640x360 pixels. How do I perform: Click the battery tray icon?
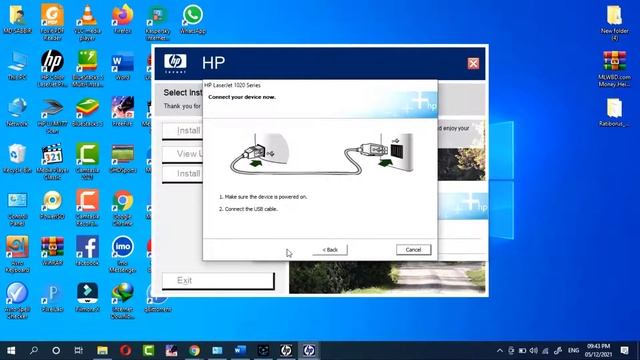pyautogui.click(x=522, y=351)
